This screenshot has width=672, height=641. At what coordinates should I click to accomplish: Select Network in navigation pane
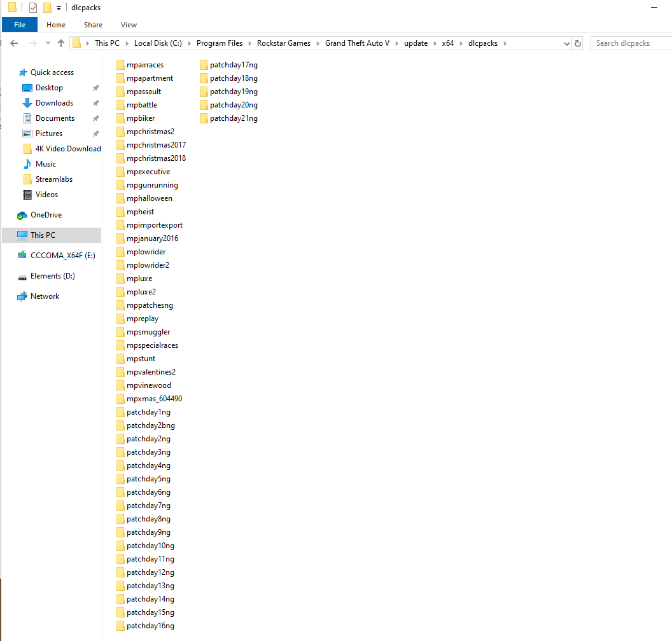point(45,296)
